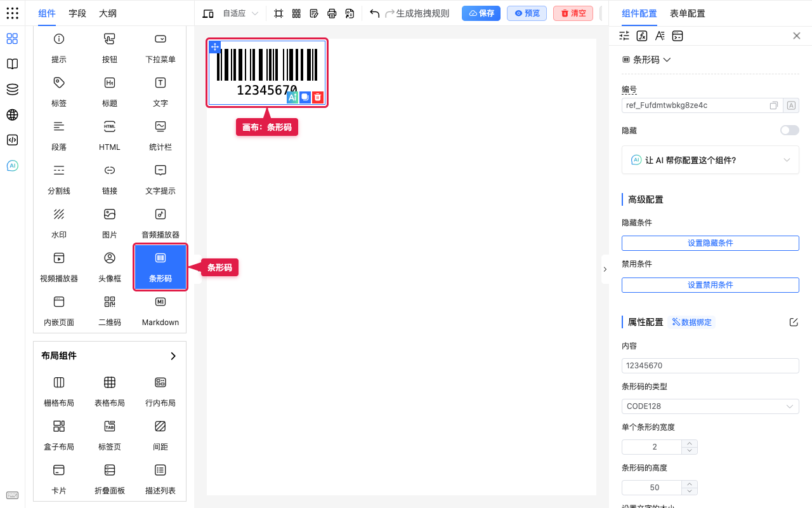Switch to the 大纲 tab
Screen dimensions: 812x508
(108, 13)
